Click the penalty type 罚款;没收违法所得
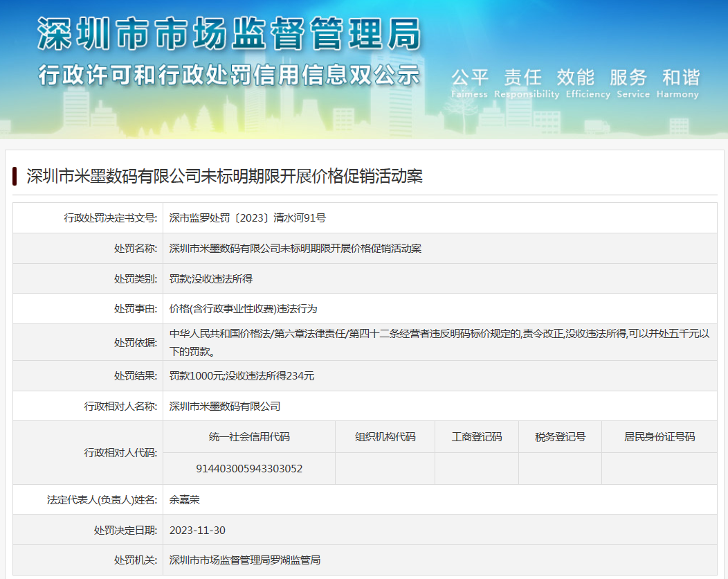The image size is (728, 579). 210,279
